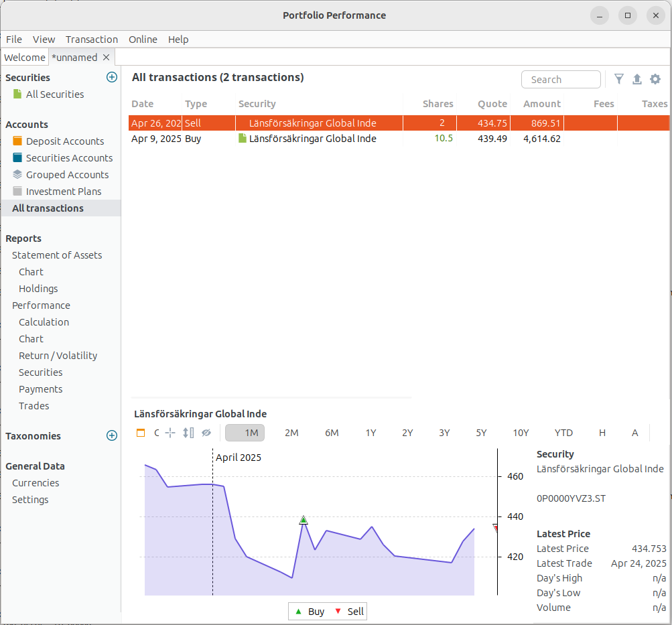Toggle the crossed-eye hide icon in chart toolbar

tap(206, 433)
